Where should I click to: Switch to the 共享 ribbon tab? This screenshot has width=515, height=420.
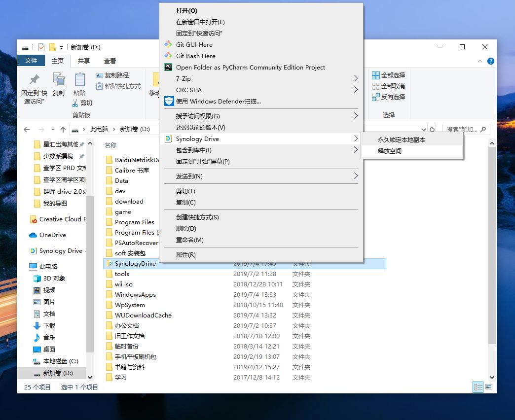pos(84,61)
